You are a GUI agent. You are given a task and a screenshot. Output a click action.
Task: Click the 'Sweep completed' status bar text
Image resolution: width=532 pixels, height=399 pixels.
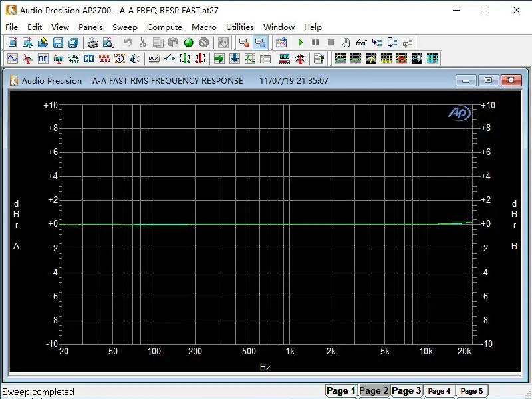click(38, 392)
